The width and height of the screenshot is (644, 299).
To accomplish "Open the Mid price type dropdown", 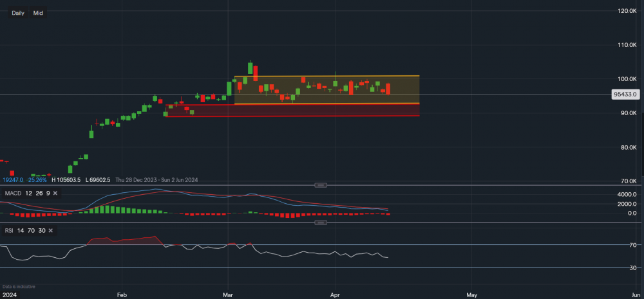I will (x=38, y=13).
